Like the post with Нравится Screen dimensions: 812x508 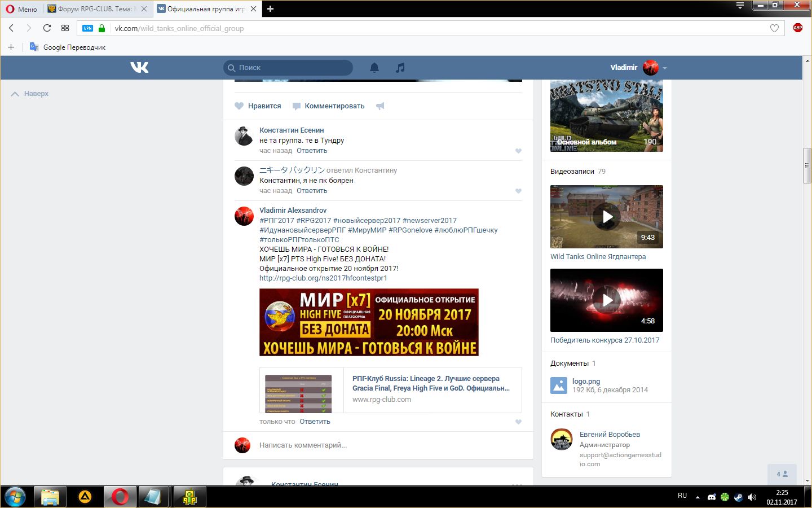(x=258, y=106)
